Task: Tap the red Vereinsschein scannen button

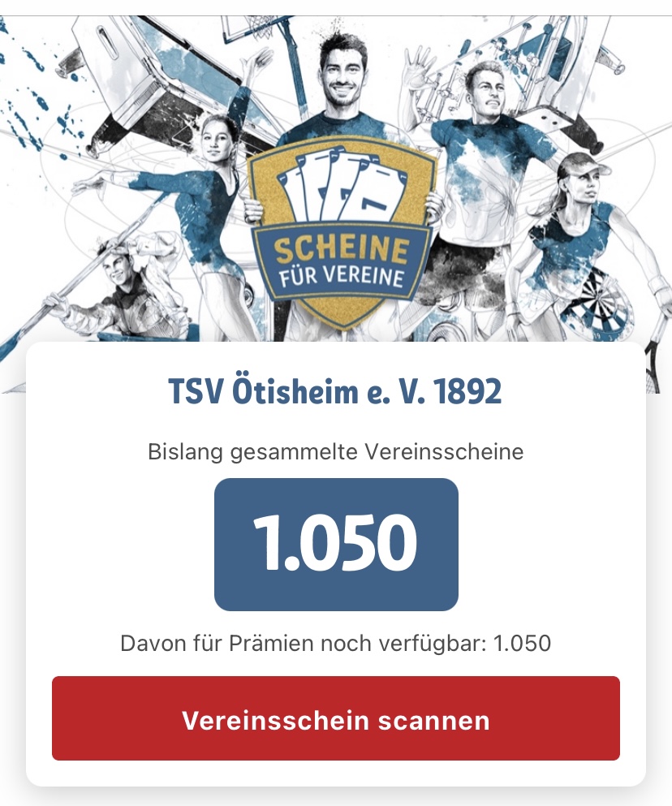Action: pos(336,718)
